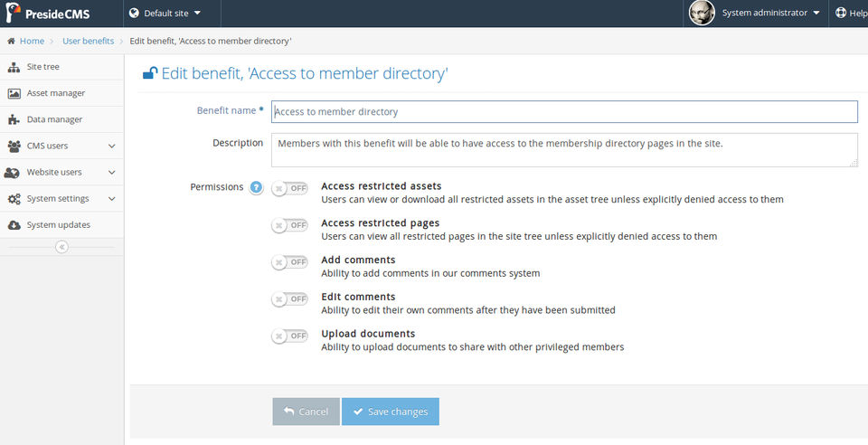Click the Save changes button

[391, 412]
